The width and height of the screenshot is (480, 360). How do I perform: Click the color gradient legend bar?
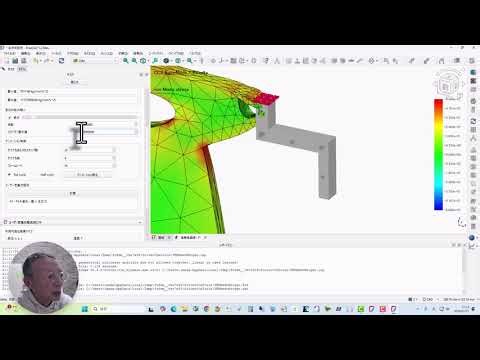point(438,155)
